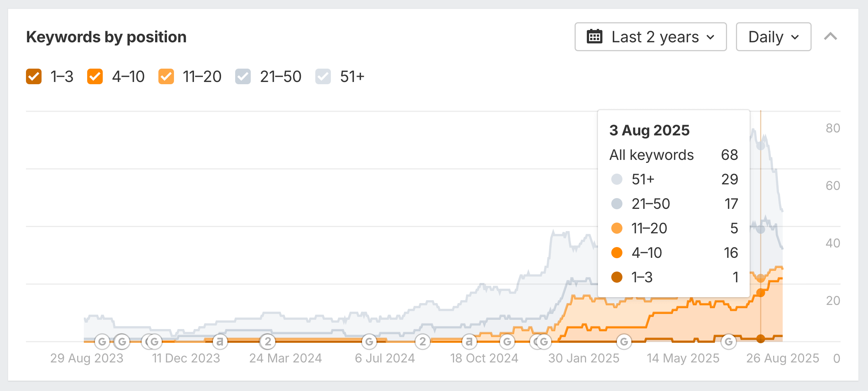
Task: Toggle the 51+ position checkbox
Action: click(323, 77)
